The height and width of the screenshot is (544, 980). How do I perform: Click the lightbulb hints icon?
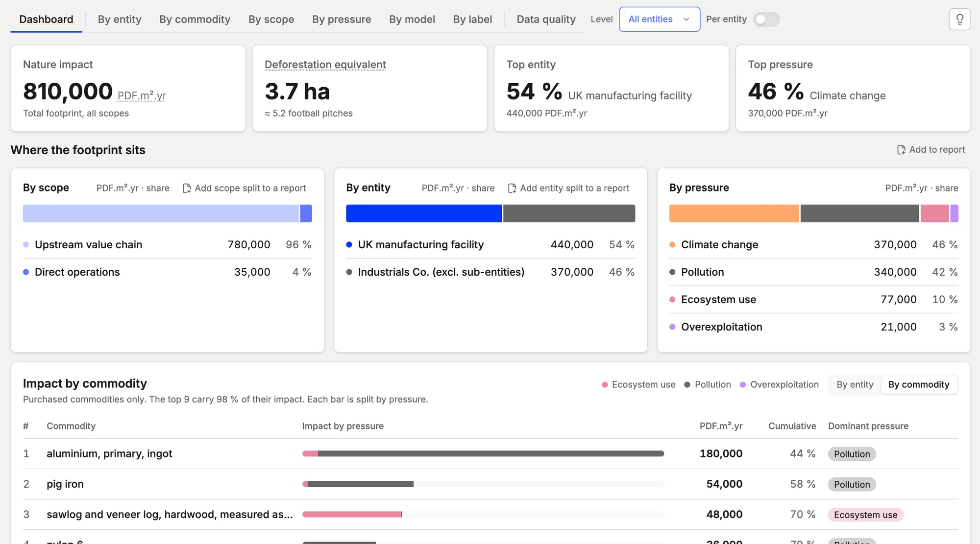[x=959, y=20]
